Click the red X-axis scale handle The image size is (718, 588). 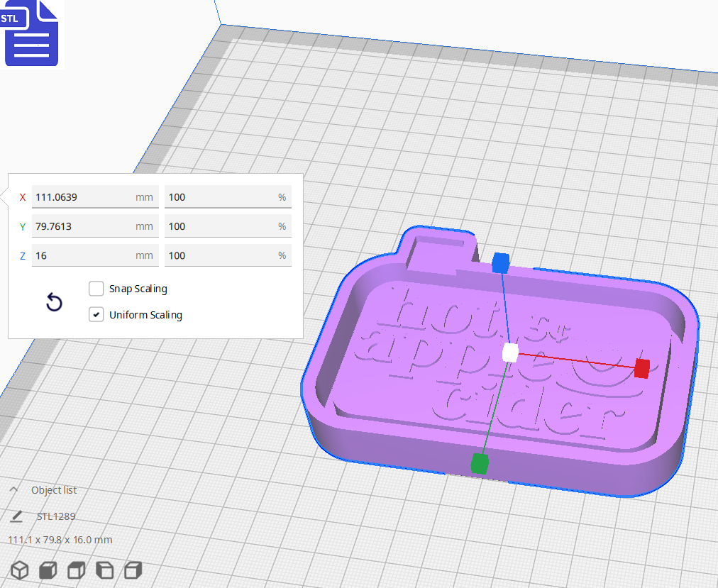click(642, 369)
